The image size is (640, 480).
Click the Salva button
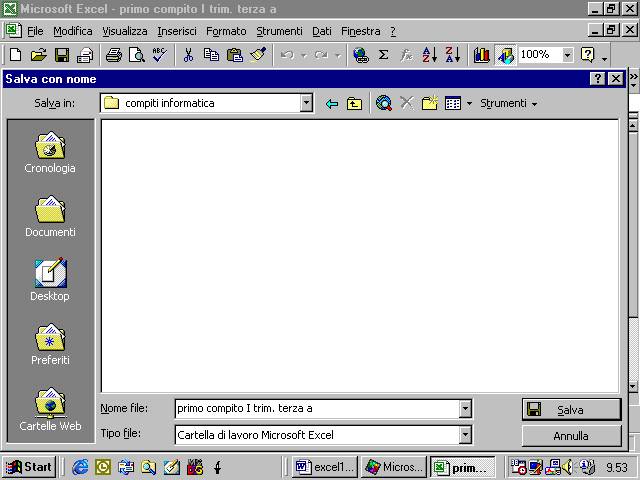coord(571,409)
